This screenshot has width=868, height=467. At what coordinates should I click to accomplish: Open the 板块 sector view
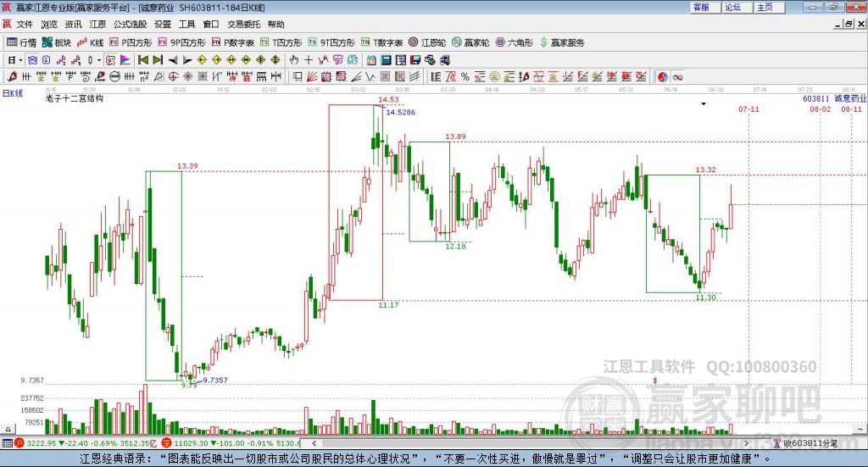(57, 42)
